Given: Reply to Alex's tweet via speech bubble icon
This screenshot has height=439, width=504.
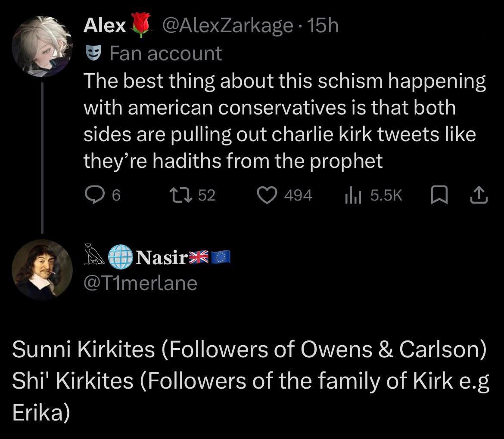Looking at the screenshot, I should [x=92, y=196].
